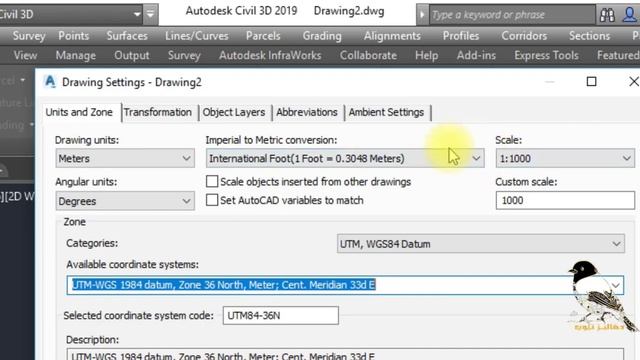Open the Abbreviations tab
The width and height of the screenshot is (640, 360).
[307, 112]
